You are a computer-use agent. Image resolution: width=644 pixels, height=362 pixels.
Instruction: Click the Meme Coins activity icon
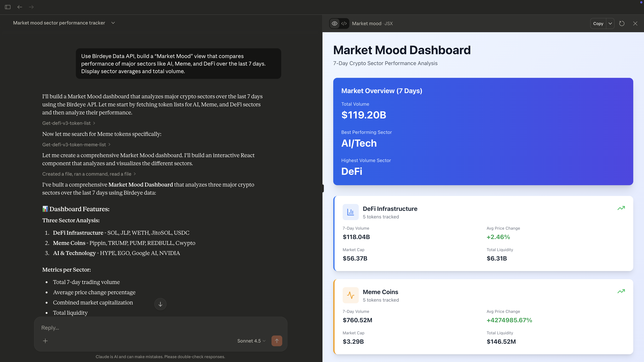[351, 295]
